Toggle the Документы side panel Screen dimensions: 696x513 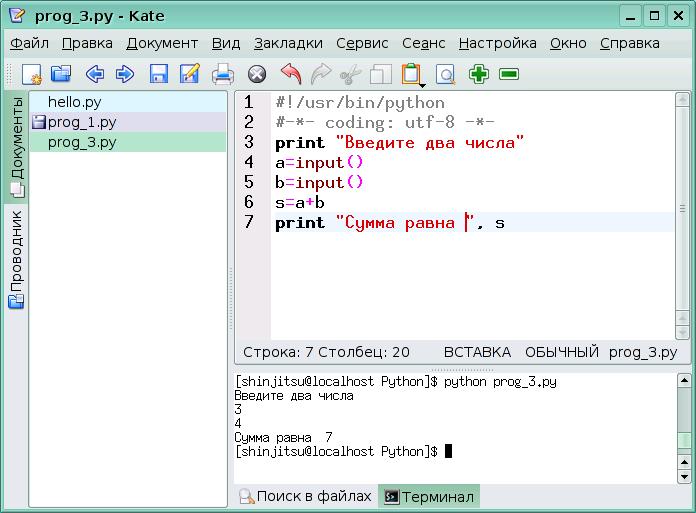(16, 144)
